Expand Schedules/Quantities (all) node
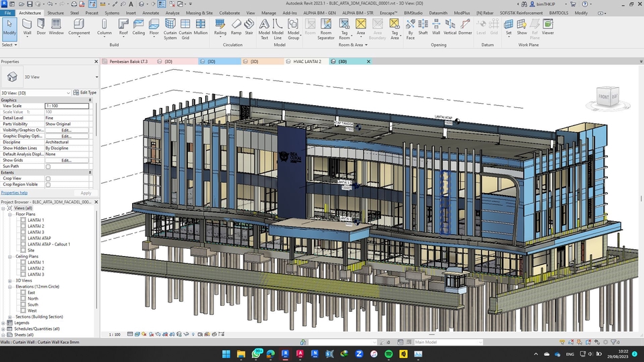 (x=3, y=329)
